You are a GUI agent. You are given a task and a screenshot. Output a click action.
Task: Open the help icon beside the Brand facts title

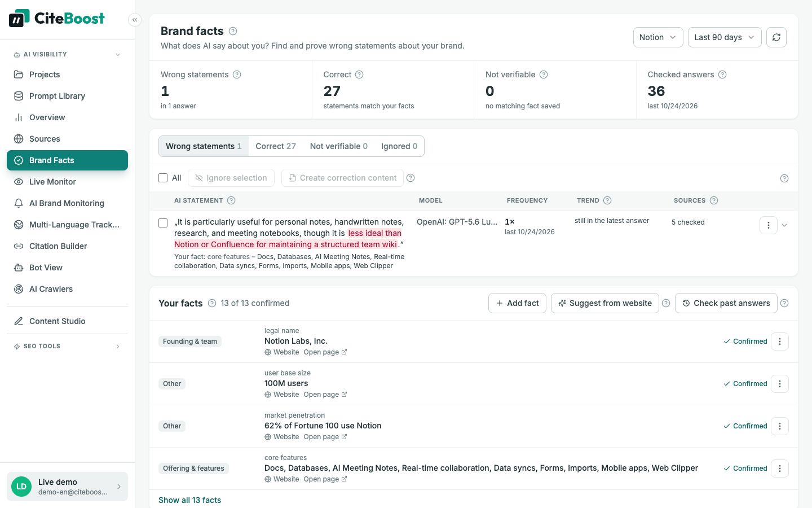click(x=233, y=31)
